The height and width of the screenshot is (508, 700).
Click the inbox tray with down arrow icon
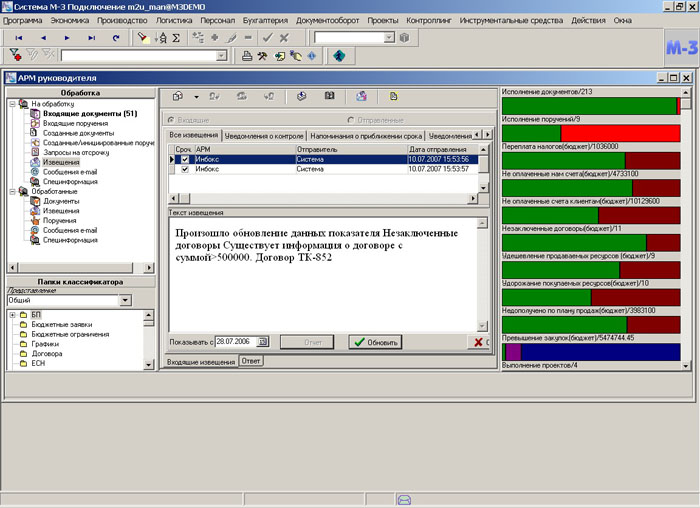tap(301, 96)
